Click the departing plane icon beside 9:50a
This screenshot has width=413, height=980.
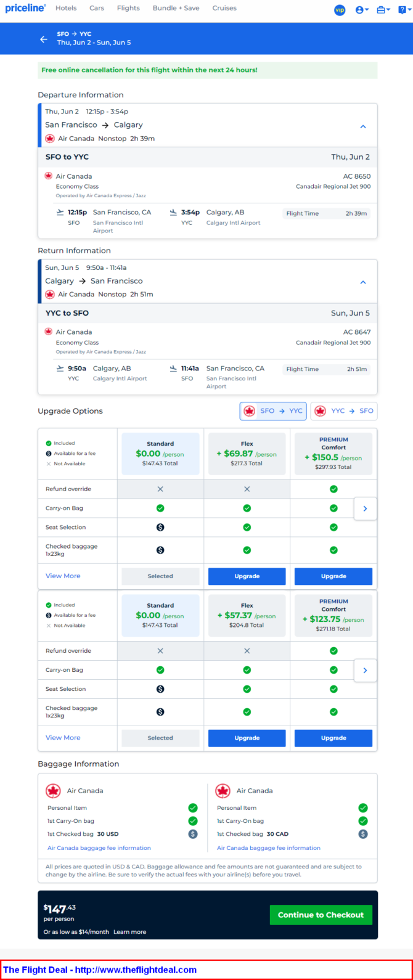coord(60,368)
